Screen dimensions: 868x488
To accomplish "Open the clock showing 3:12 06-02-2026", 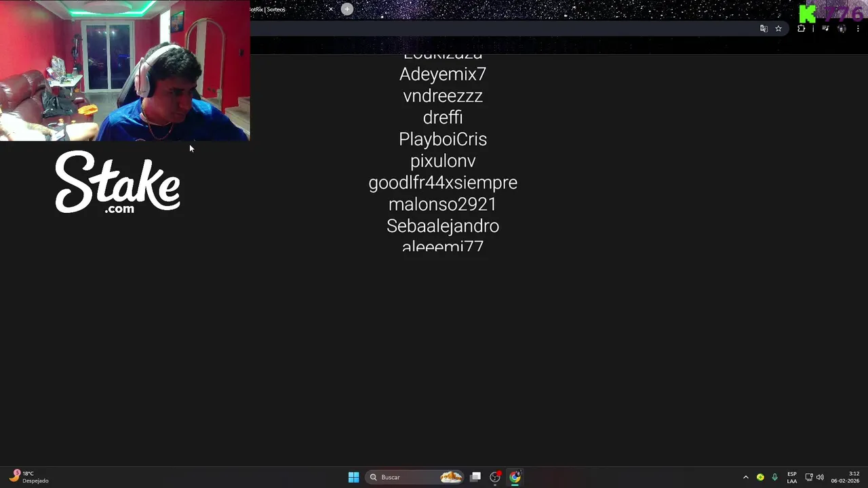I will pyautogui.click(x=845, y=477).
